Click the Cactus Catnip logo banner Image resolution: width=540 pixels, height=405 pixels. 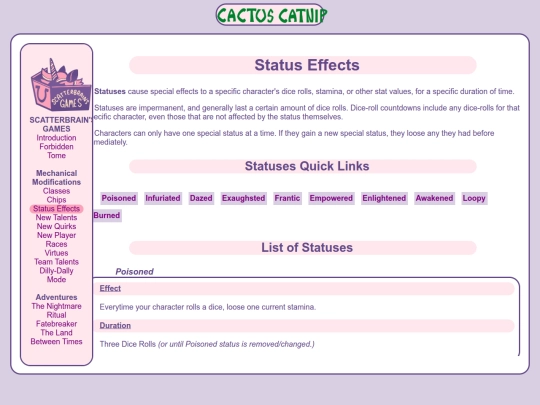coord(271,15)
